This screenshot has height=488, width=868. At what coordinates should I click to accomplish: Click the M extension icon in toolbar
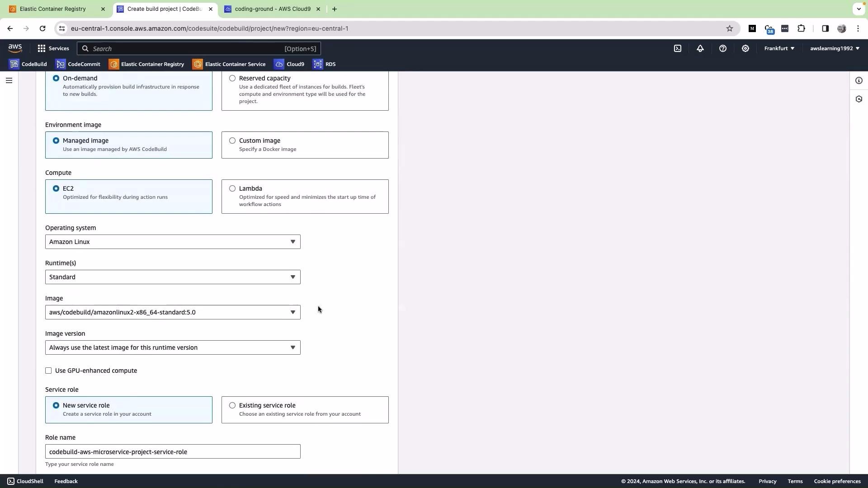point(752,28)
